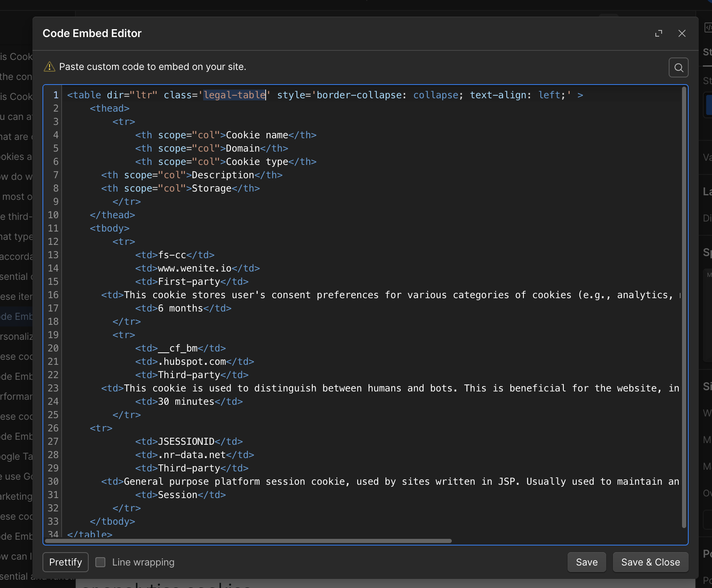Screen dimensions: 712x588
Task: Expand the Code Embed Editor to fullscreen
Action: click(658, 33)
